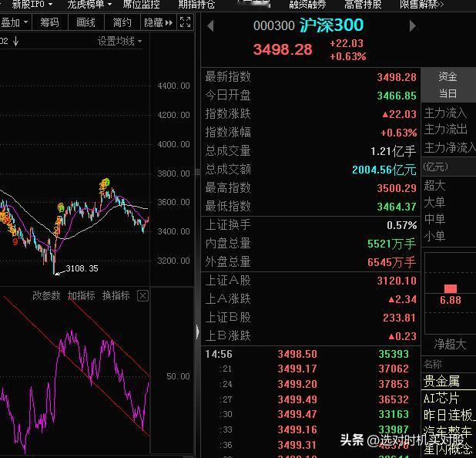Click the 上证B股 value 233.81
476x458 pixels.
point(399,318)
